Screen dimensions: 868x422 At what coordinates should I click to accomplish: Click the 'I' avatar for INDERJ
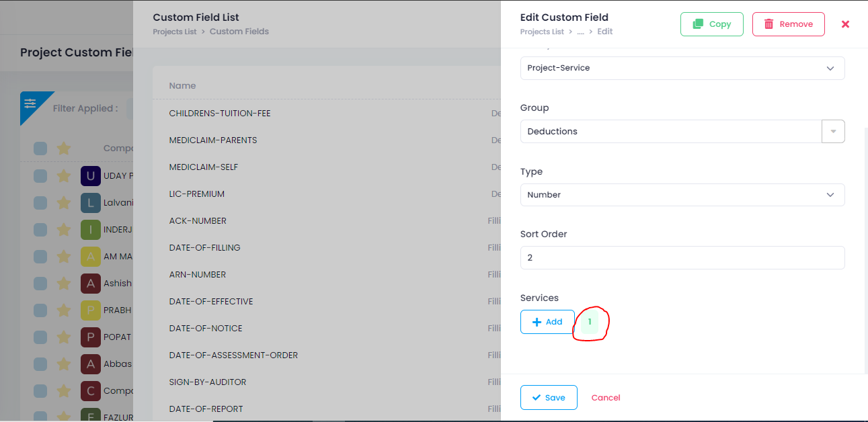(91, 230)
